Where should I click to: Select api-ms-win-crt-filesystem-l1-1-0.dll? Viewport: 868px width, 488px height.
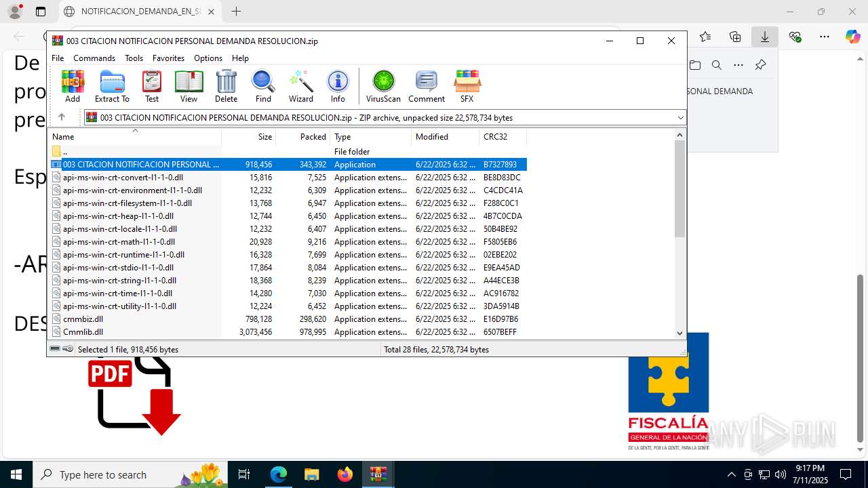click(x=288, y=203)
